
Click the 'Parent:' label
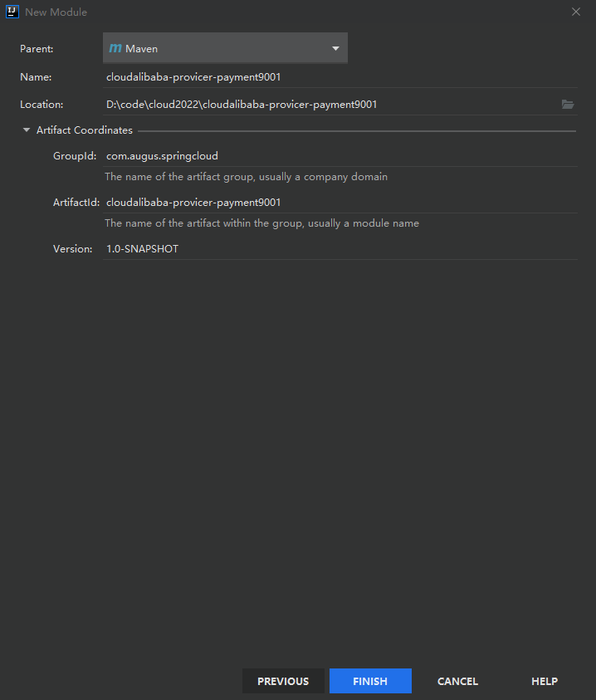pyautogui.click(x=37, y=49)
